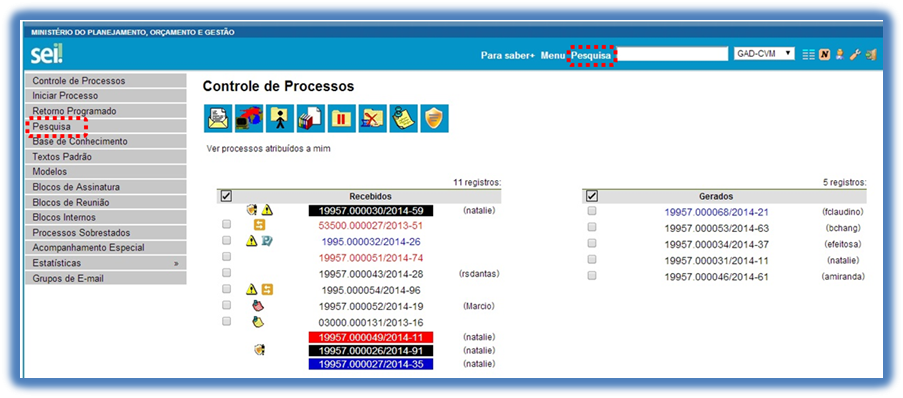Open the red-highlighted process 19957.000049/2014-11
The width and height of the screenshot is (903, 398).
point(371,337)
